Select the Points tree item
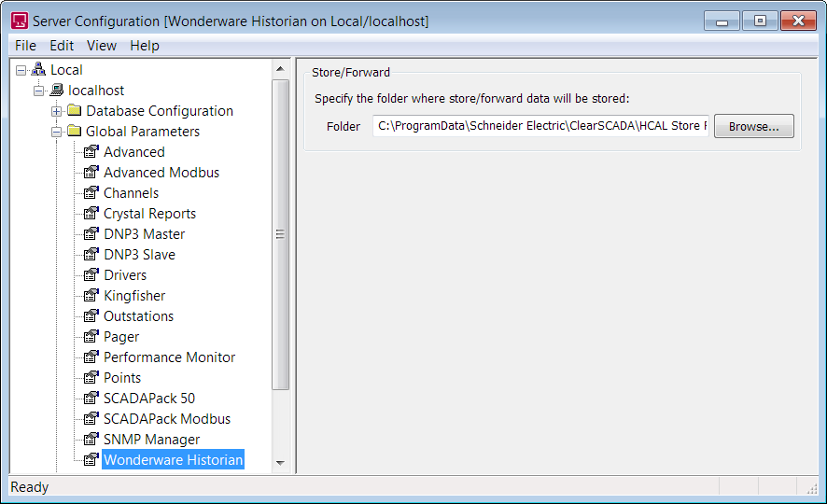The image size is (827, 504). click(x=122, y=378)
